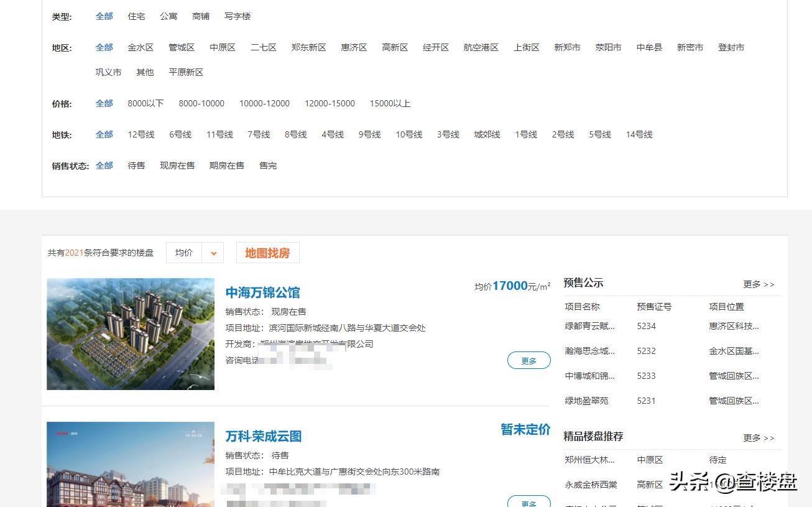The height and width of the screenshot is (507, 812).
Task: Select the 现房在售 sales status
Action: [x=177, y=165]
